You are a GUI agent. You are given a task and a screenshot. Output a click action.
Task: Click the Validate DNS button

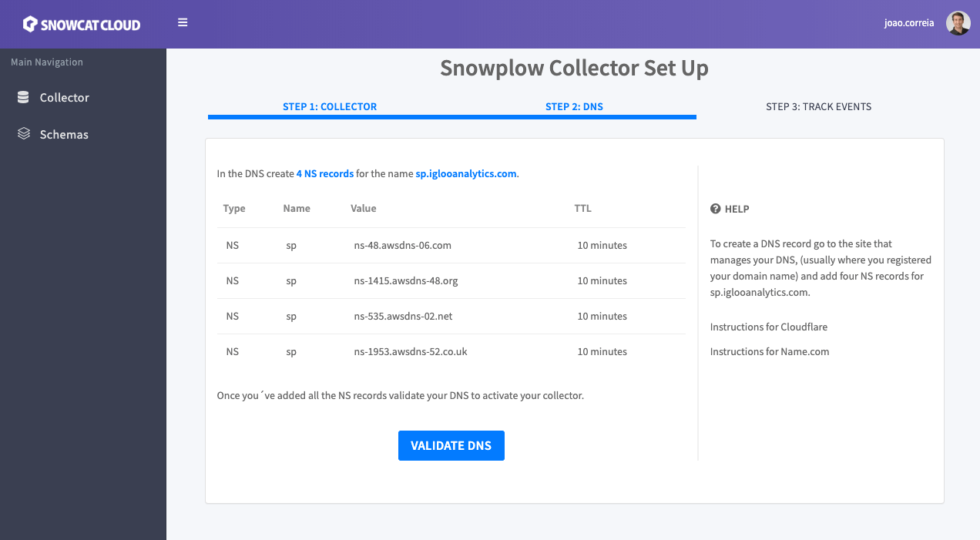(x=451, y=445)
